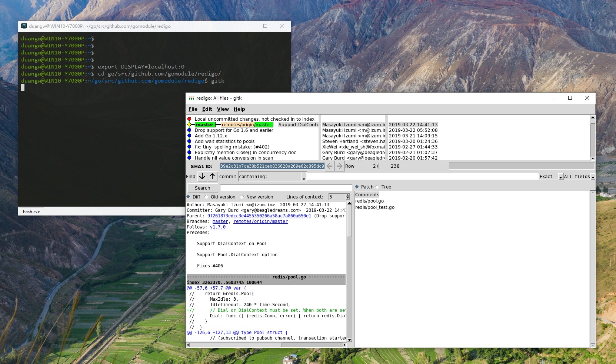
Task: Click the red uncommitted changes node
Action: (189, 119)
